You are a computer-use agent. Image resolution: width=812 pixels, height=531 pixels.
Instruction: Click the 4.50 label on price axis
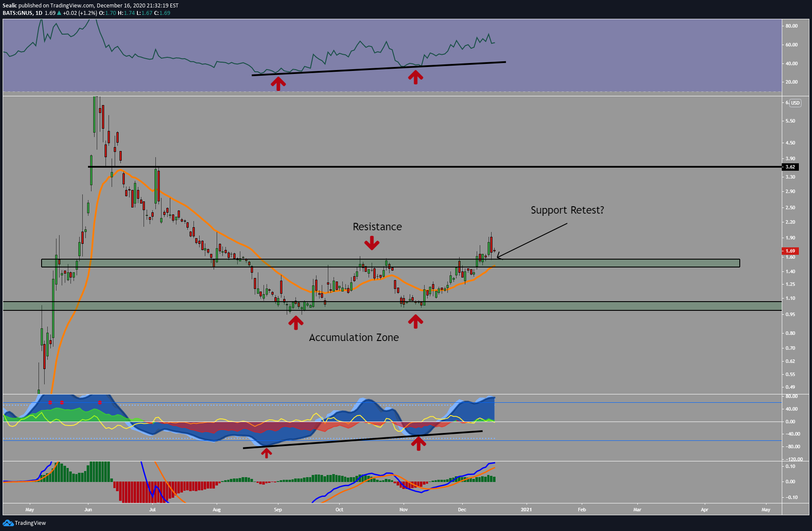(790, 143)
